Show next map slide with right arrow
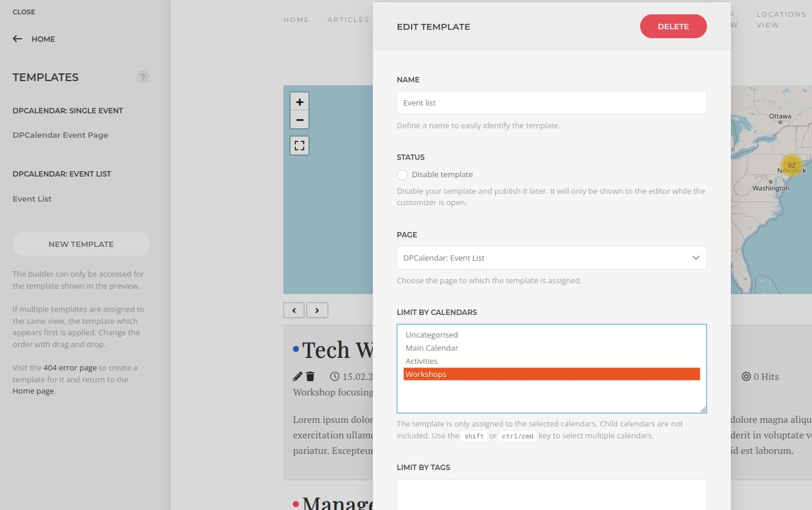The image size is (812, 510). (317, 310)
